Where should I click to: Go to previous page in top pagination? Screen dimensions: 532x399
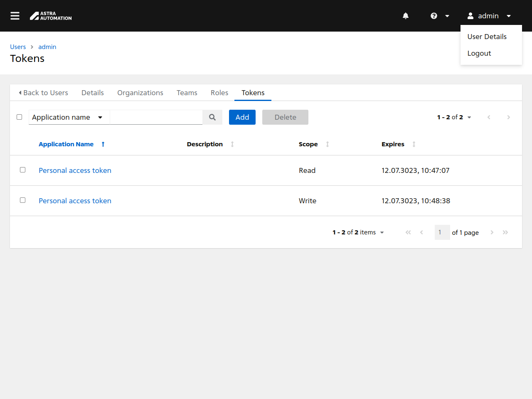point(489,117)
